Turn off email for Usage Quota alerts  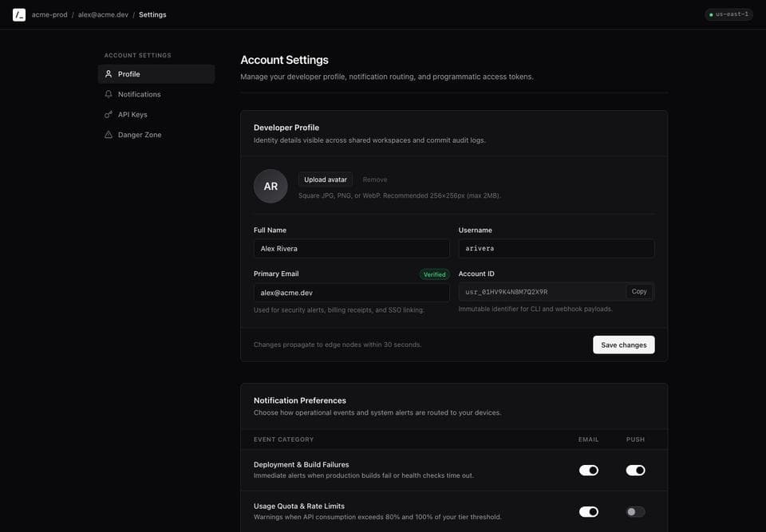589,511
